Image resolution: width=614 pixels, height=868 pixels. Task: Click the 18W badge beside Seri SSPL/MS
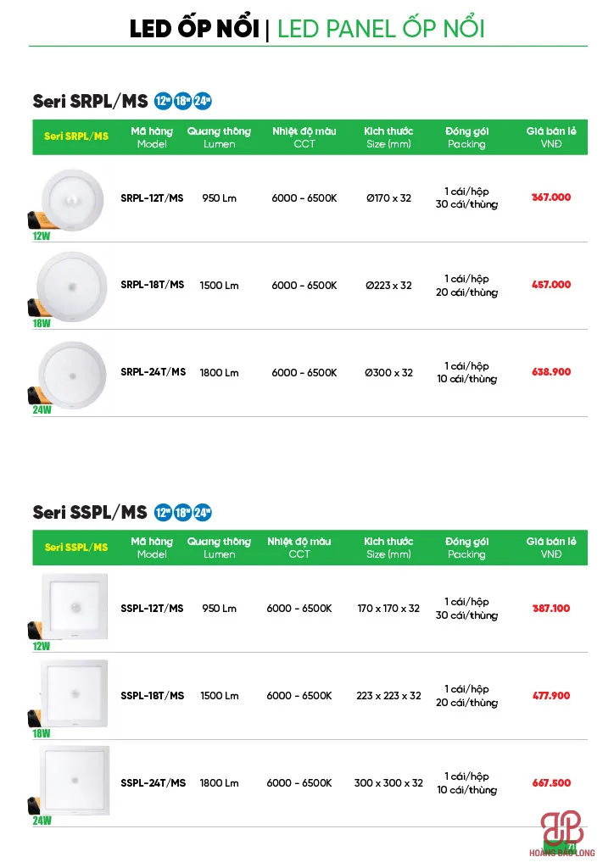[182, 512]
